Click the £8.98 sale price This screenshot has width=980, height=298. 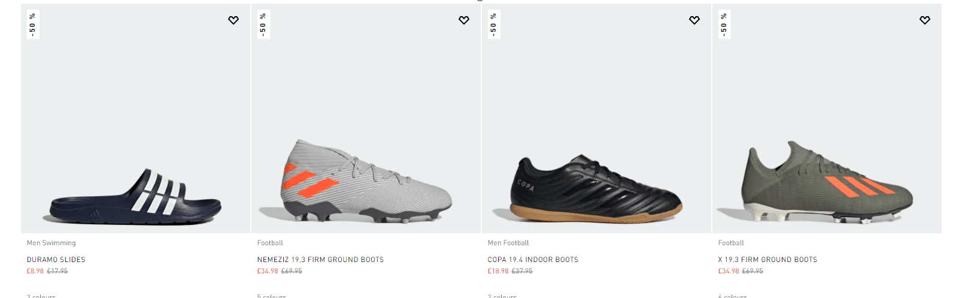click(x=35, y=271)
